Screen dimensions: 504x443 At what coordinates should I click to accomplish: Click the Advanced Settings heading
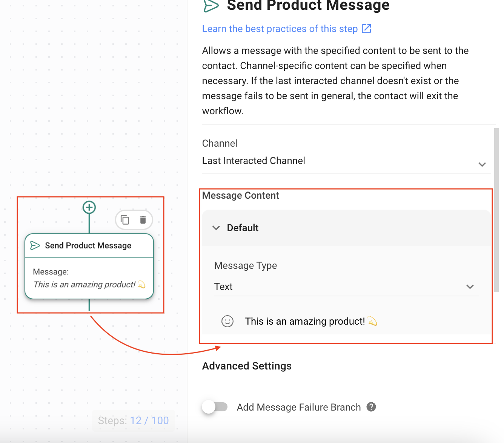[x=247, y=366]
